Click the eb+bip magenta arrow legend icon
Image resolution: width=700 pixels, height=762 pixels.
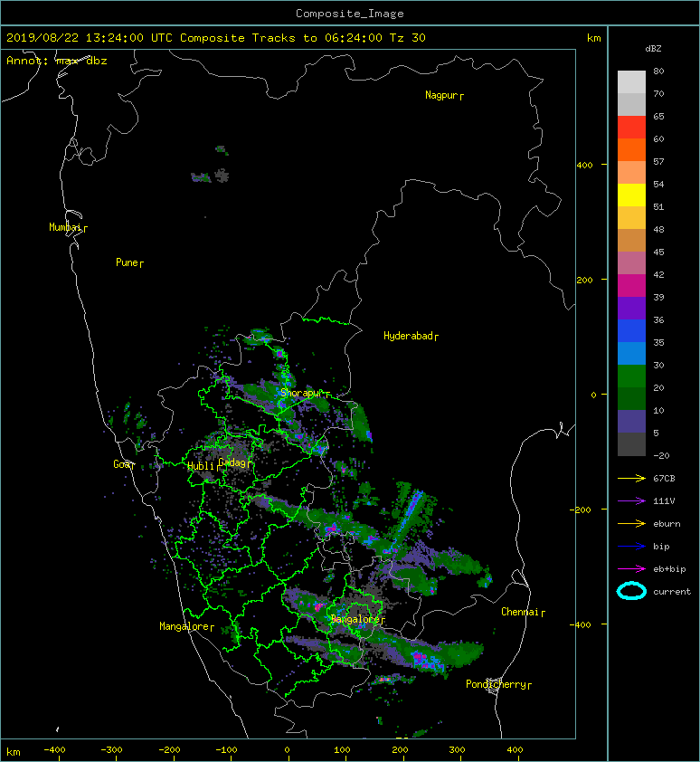(631, 568)
